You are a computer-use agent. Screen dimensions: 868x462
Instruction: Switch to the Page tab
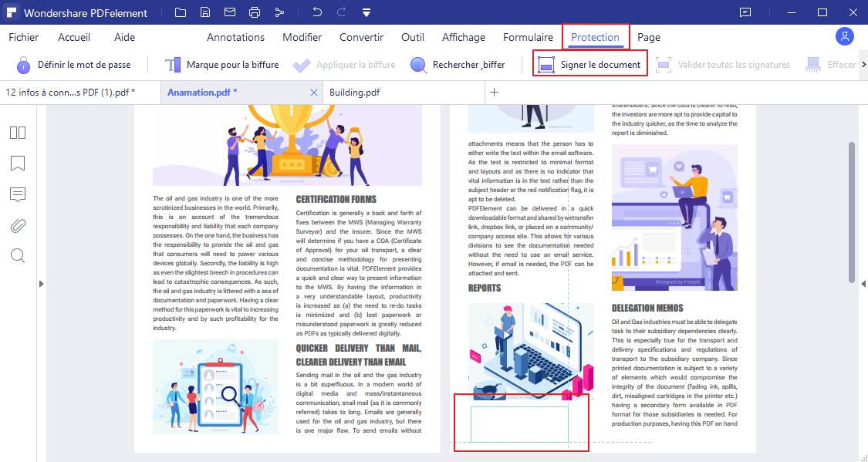tap(649, 37)
